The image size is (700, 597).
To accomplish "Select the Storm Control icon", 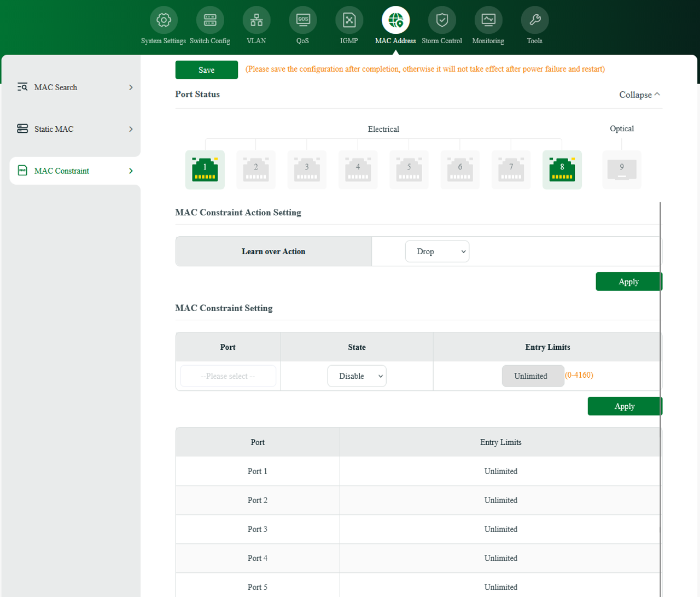I will (x=442, y=19).
